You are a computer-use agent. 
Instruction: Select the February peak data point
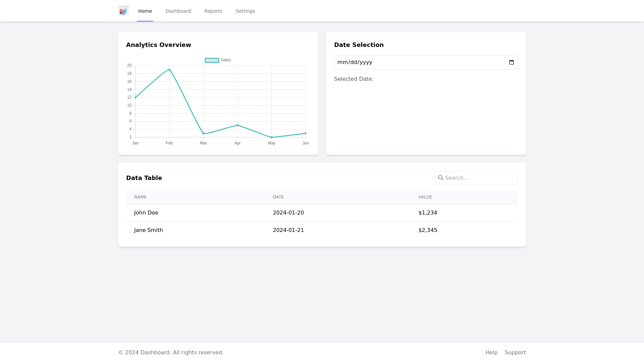click(169, 70)
